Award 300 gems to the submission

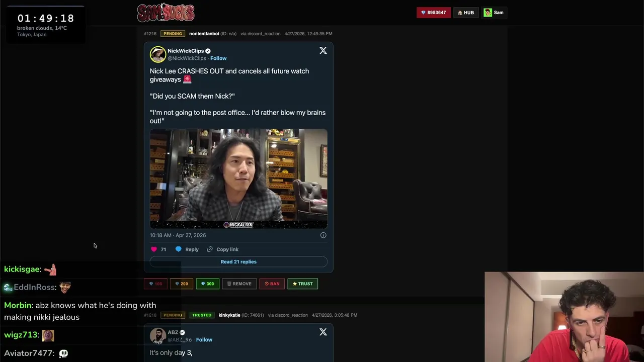tap(207, 284)
